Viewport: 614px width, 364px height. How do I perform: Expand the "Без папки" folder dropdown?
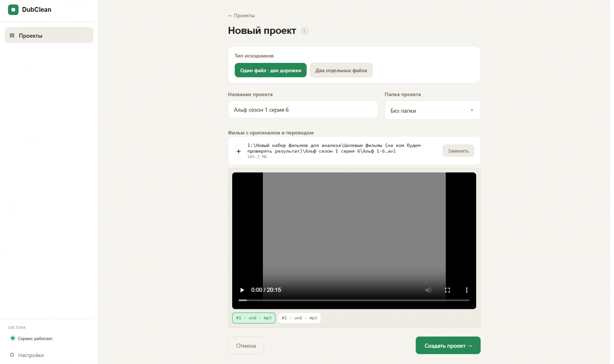[432, 110]
